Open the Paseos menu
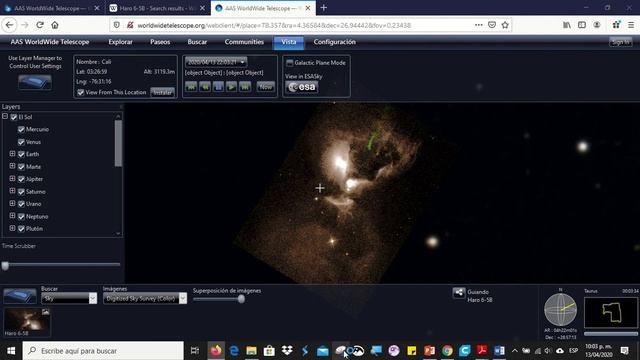The height and width of the screenshot is (360, 640). [x=160, y=42]
